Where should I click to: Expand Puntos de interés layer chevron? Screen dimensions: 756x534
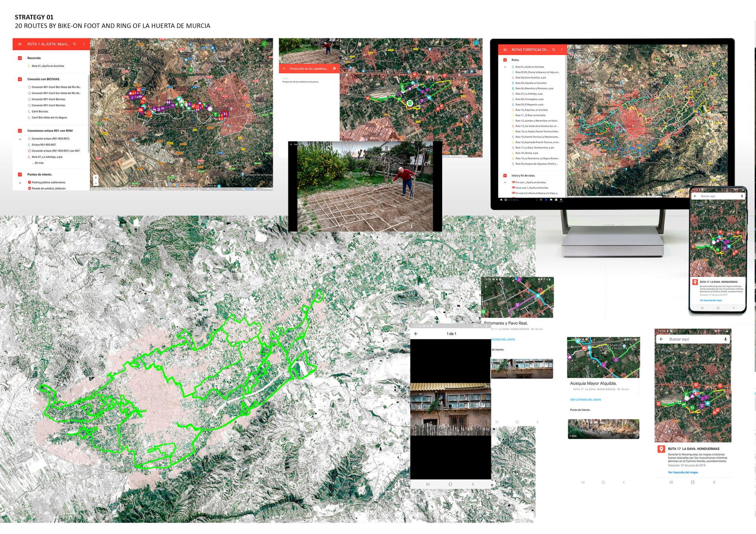[20, 183]
